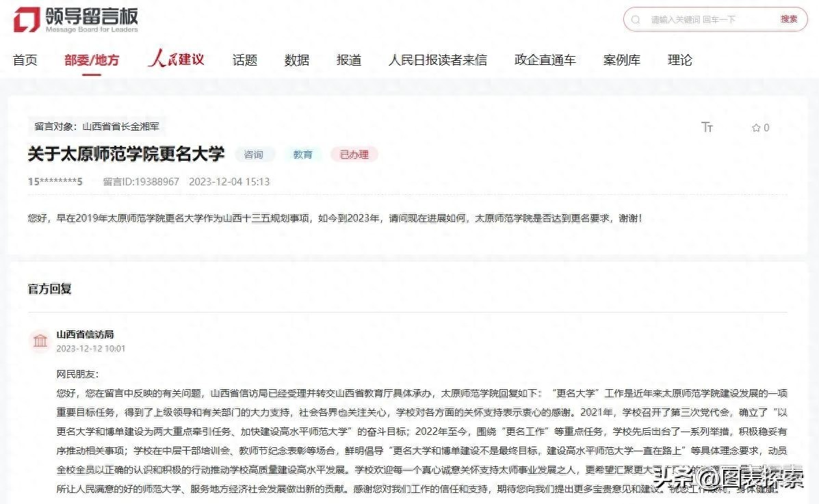Click the text size Tт icon
Screen dimensions: 819x504
pyautogui.click(x=707, y=127)
